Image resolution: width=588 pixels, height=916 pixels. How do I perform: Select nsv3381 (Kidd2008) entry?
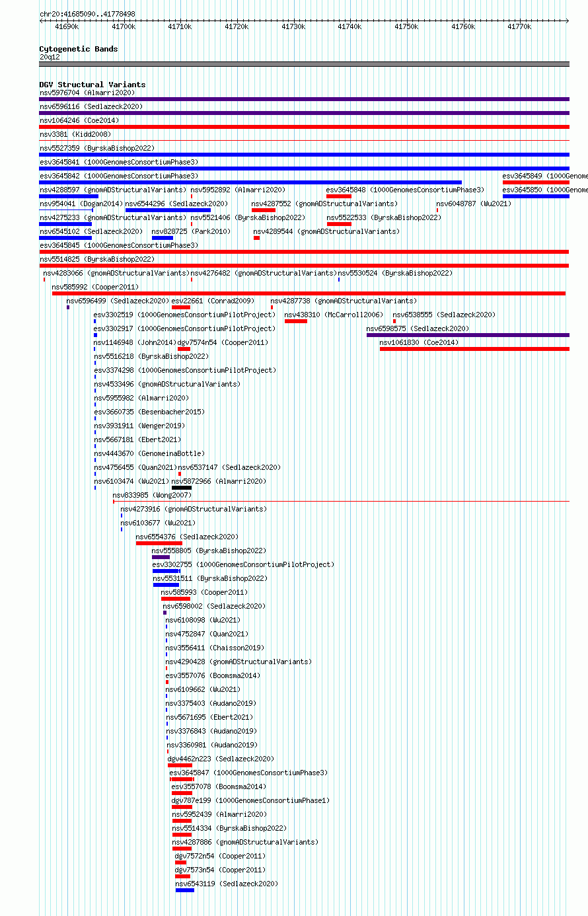[75, 134]
